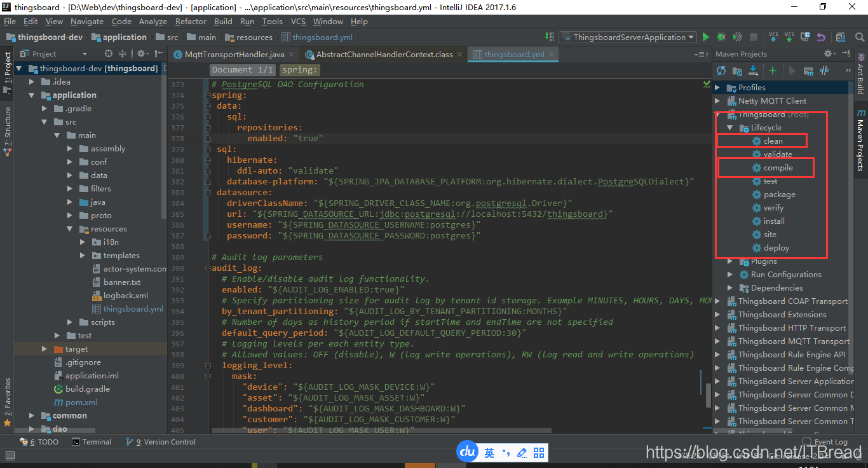868x468 pixels.
Task: Run the Maven clean lifecycle goal
Action: pos(773,141)
